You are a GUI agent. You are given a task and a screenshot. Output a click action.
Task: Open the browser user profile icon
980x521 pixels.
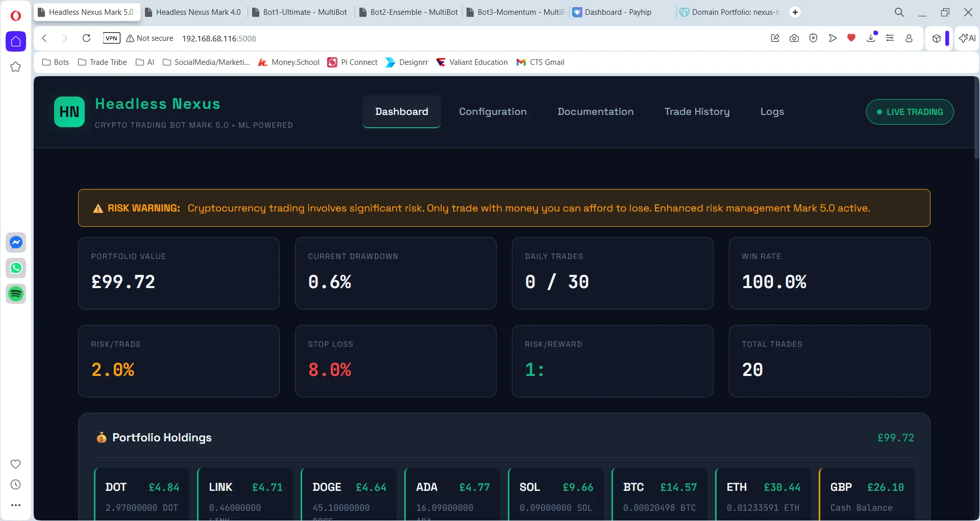tap(909, 38)
